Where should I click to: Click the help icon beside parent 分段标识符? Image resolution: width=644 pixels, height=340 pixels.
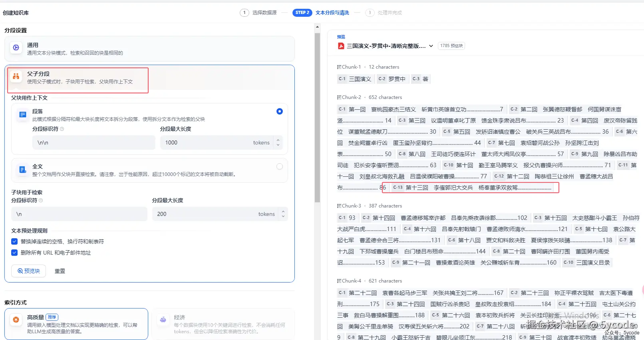tap(62, 129)
